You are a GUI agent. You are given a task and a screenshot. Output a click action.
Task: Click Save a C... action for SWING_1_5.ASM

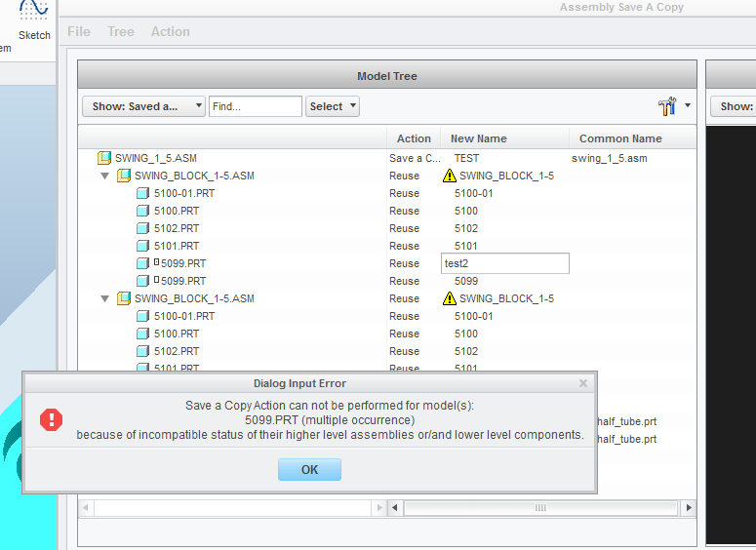click(415, 158)
